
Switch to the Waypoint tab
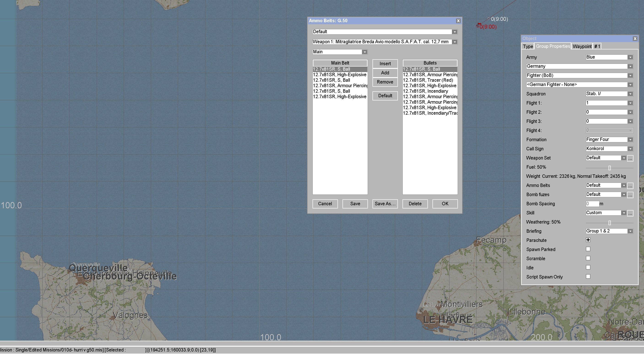coord(582,46)
